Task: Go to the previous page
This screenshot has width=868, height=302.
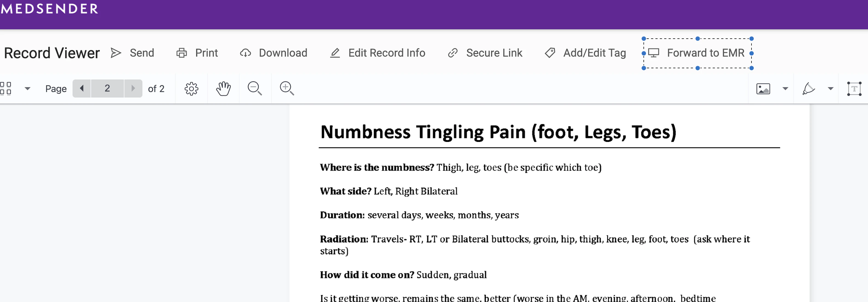Action: 81,89
